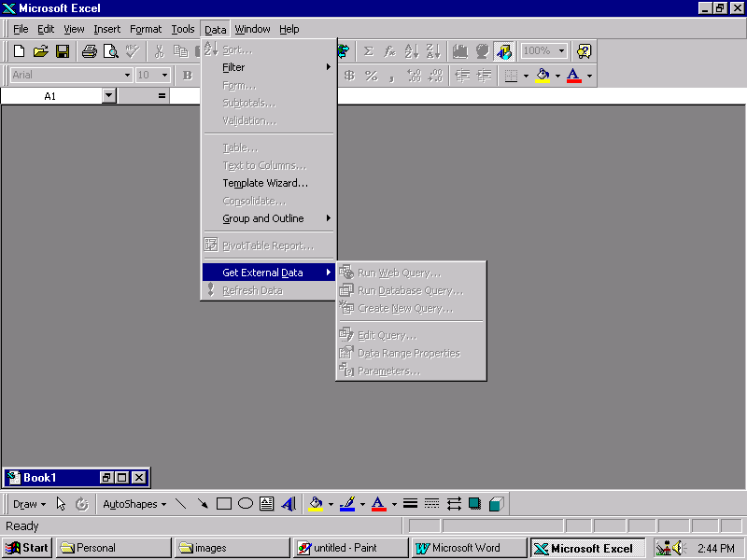Choose Template Wizard from Data menu
This screenshot has height=560, width=747.
pos(269,183)
